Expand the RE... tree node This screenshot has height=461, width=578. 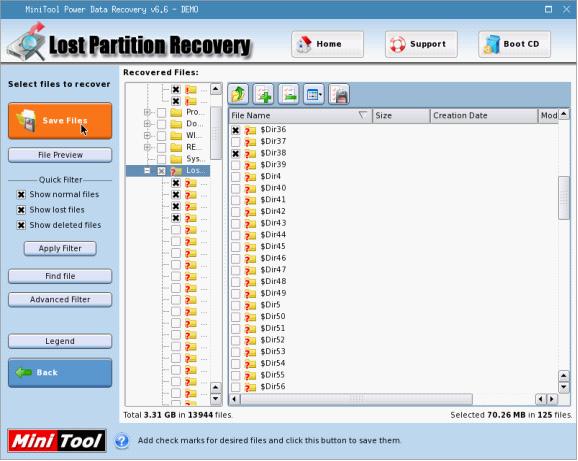tap(147, 147)
